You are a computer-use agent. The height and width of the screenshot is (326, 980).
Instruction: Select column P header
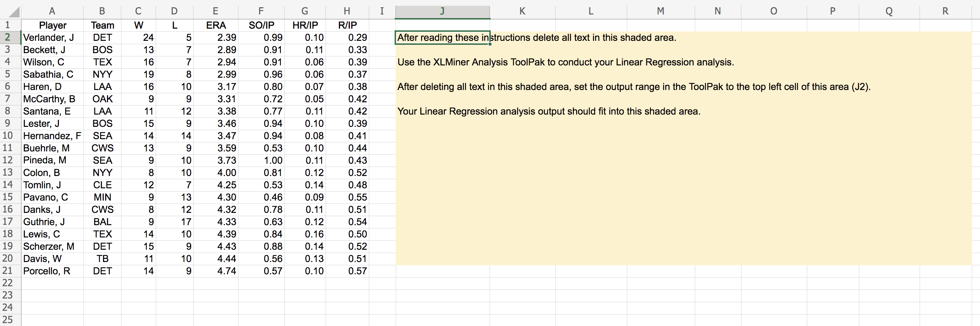click(x=833, y=12)
